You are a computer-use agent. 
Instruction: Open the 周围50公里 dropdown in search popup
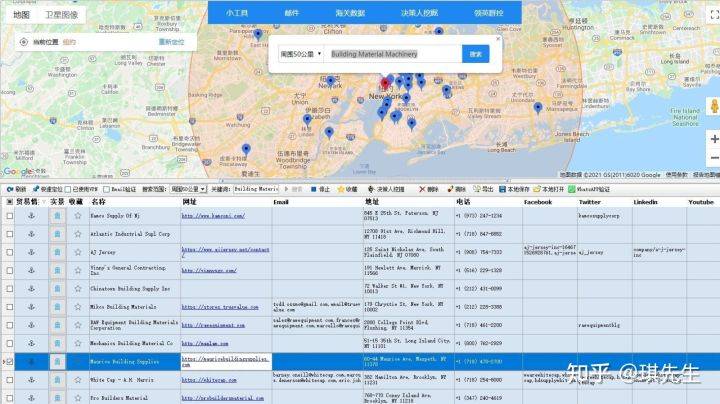tap(301, 54)
